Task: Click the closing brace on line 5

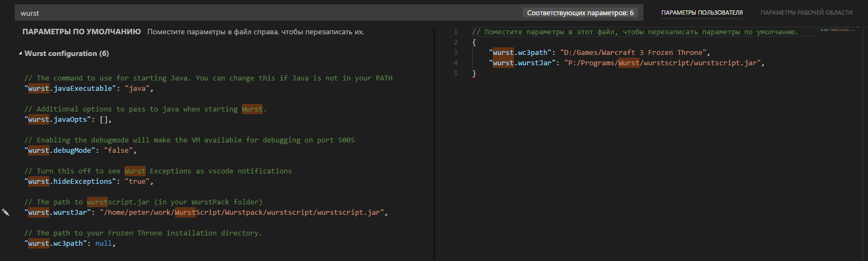Action: (x=474, y=73)
